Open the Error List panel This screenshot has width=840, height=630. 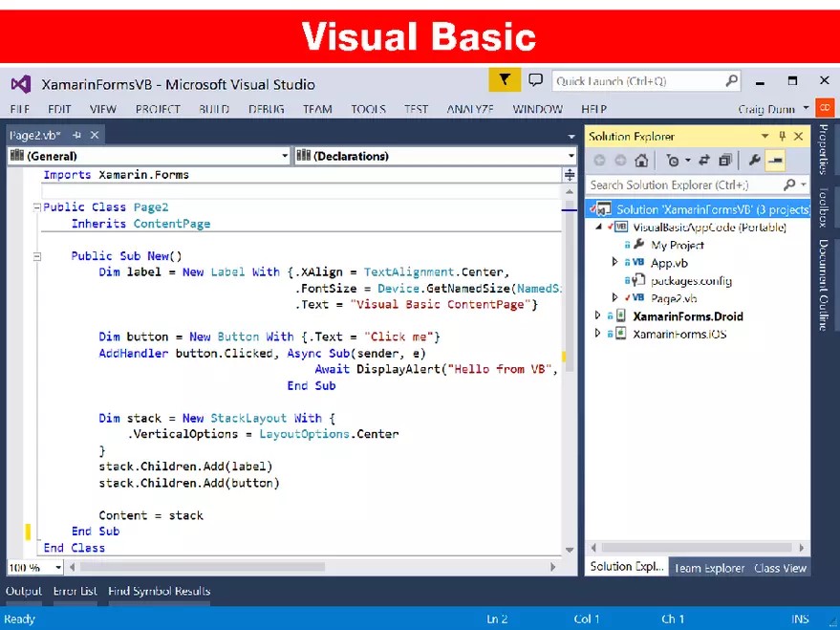75,591
